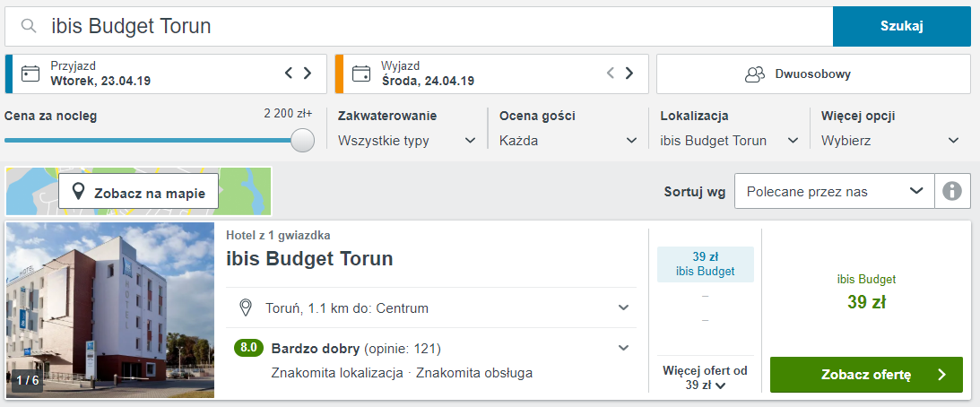The width and height of the screenshot is (980, 407).
Task: Select the 39 zł ibis Budget offer box
Action: pyautogui.click(x=705, y=264)
